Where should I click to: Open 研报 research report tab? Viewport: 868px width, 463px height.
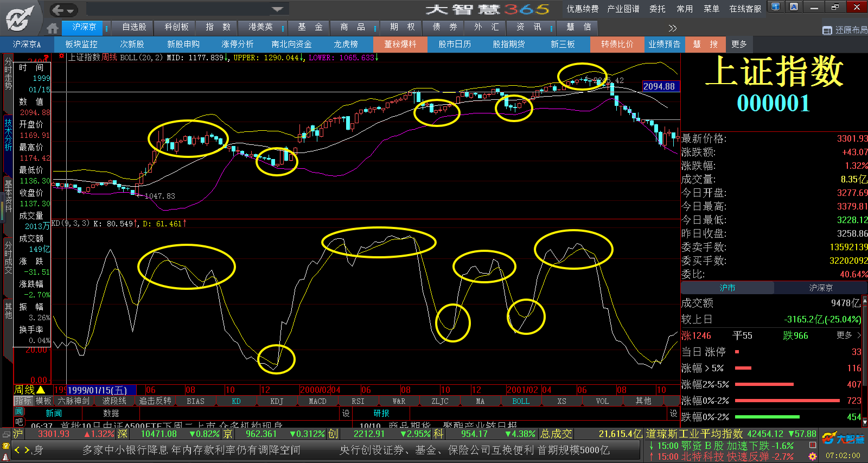pos(381,413)
